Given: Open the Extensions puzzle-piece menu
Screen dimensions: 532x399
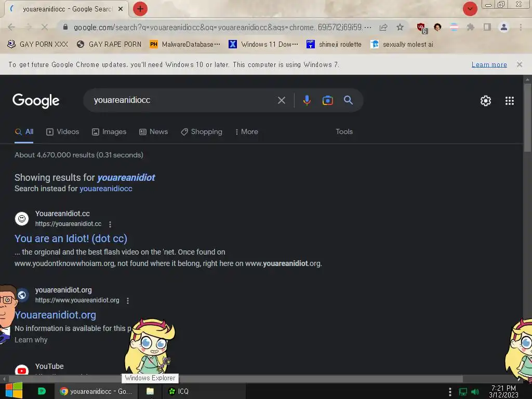Looking at the screenshot, I should point(470,27).
